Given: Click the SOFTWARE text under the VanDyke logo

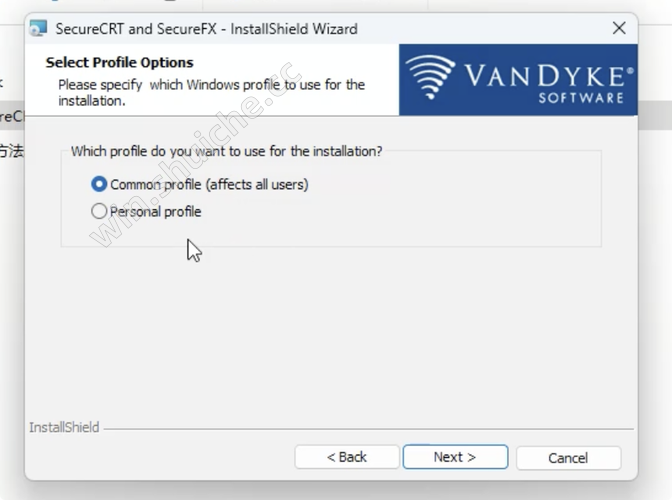Looking at the screenshot, I should 581,98.
